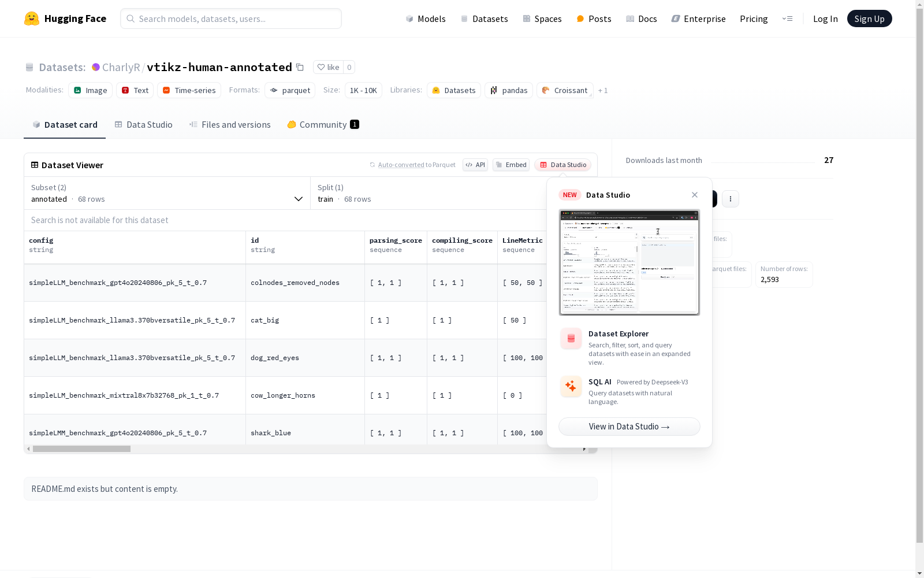Click the Log In link
This screenshot has width=924, height=578.
point(825,18)
